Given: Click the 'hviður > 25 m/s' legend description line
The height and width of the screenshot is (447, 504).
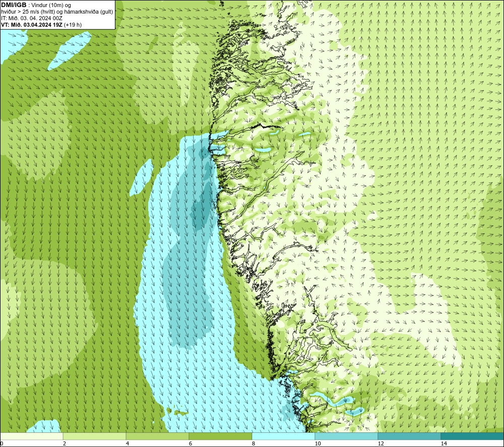Looking at the screenshot, I should (x=57, y=12).
